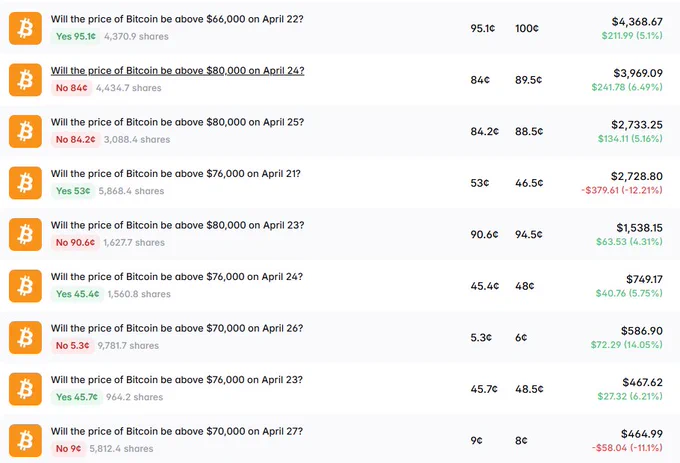Click the No 90.6¢ position badge
Viewport: 680px width, 463px height.
click(75, 242)
